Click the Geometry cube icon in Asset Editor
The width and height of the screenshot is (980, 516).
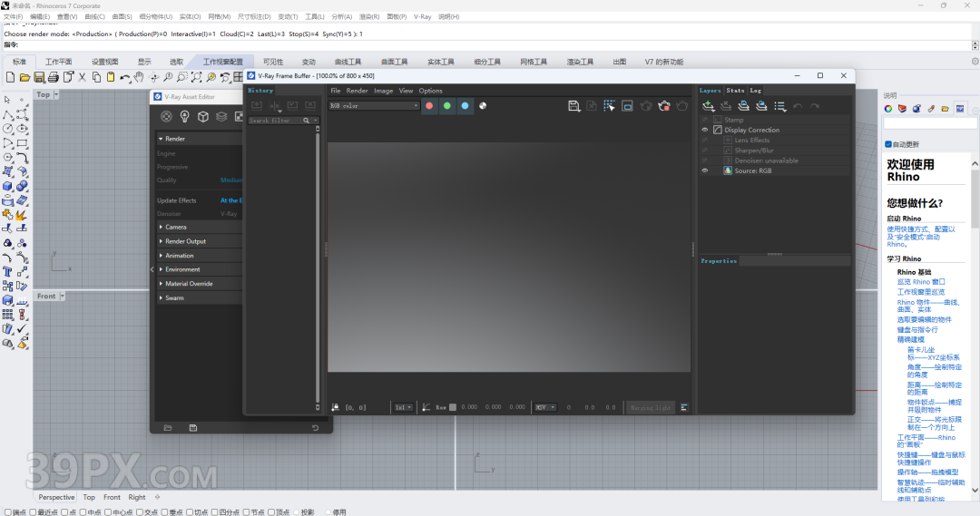tap(203, 116)
